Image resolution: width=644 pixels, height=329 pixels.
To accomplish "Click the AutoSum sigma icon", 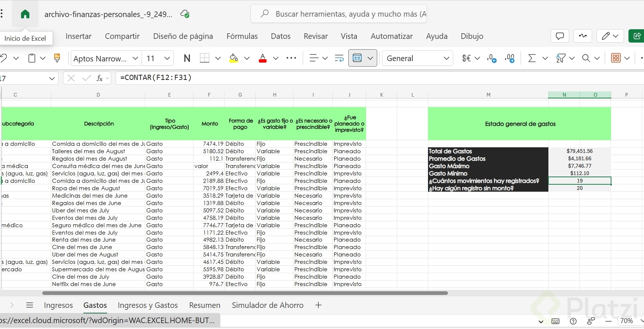I will point(532,58).
